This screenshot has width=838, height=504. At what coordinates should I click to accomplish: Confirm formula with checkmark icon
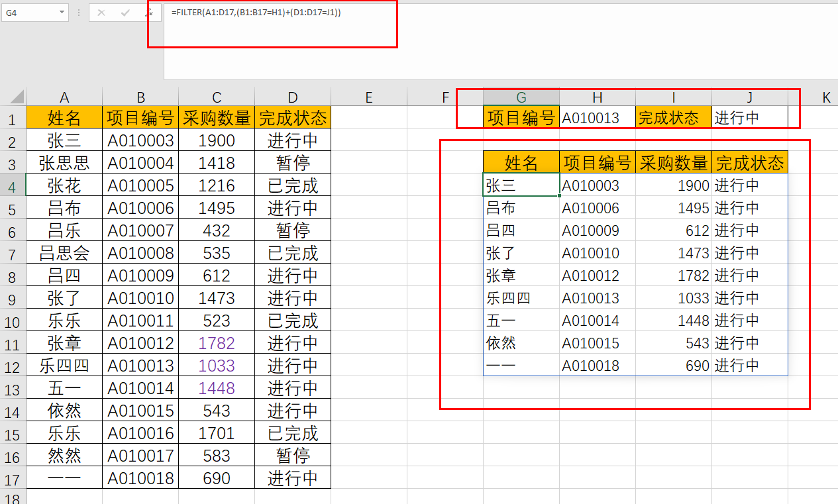click(x=125, y=13)
